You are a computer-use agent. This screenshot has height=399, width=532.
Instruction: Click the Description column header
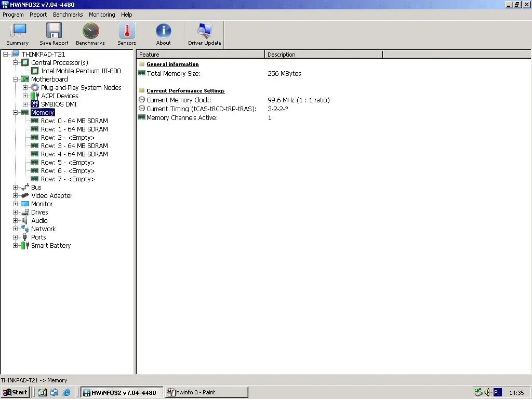pos(323,54)
